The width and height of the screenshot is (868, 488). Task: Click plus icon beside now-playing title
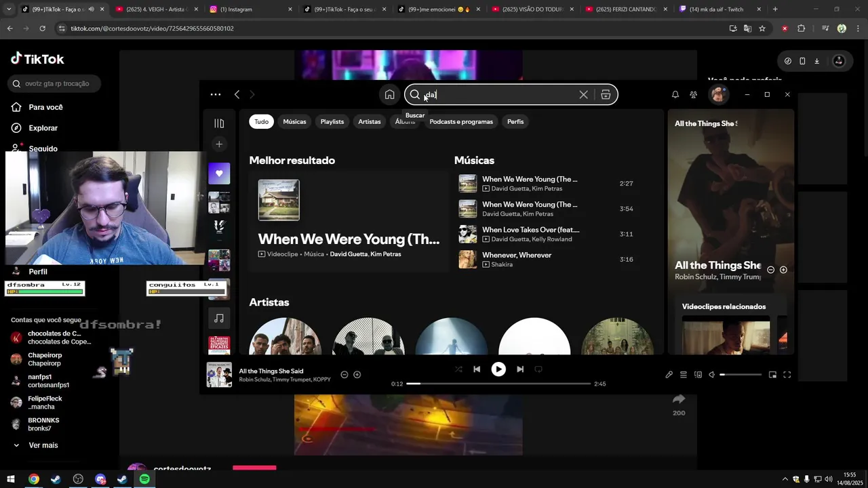[x=357, y=375]
